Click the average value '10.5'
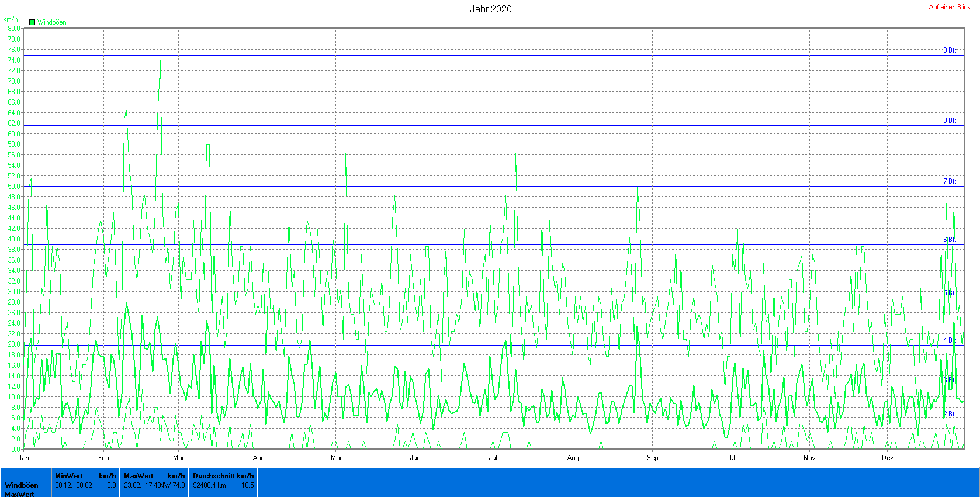The height and width of the screenshot is (497, 980). point(248,485)
